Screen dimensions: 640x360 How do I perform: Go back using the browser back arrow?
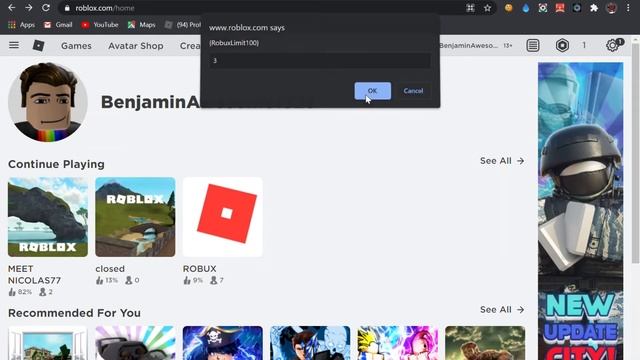(11, 8)
